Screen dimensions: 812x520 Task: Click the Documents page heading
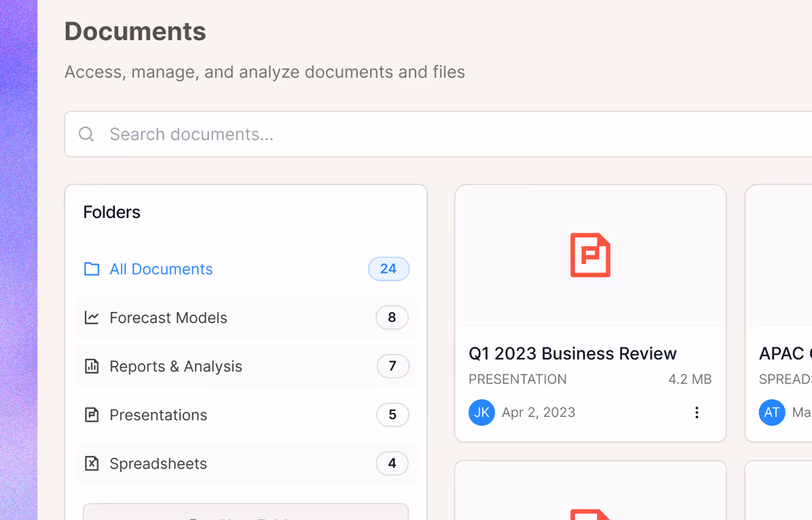(x=135, y=32)
